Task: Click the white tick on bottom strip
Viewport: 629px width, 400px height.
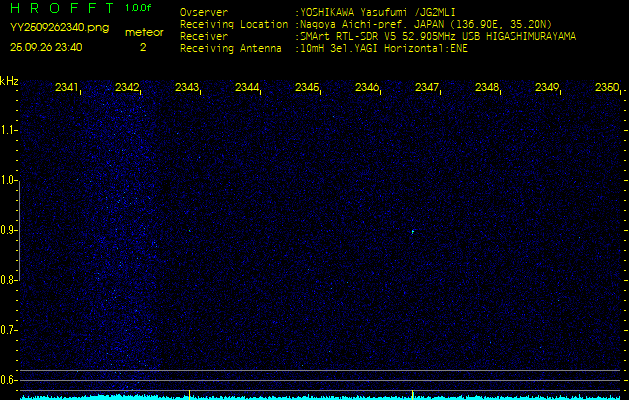Action: [x=189, y=393]
